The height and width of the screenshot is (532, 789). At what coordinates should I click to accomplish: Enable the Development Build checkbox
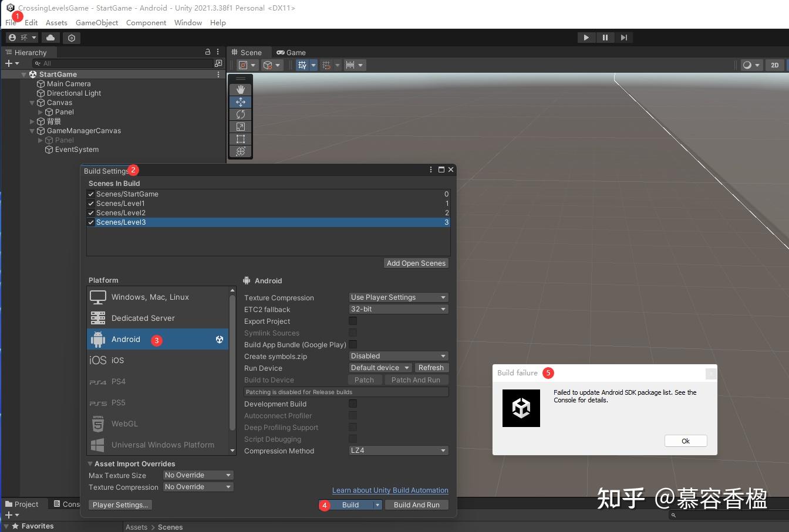(x=352, y=404)
